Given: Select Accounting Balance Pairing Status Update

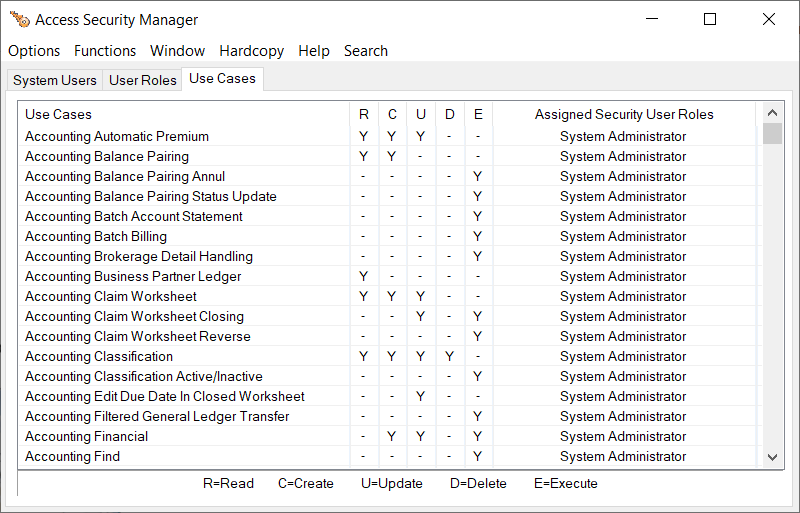Looking at the screenshot, I should (390, 197).
